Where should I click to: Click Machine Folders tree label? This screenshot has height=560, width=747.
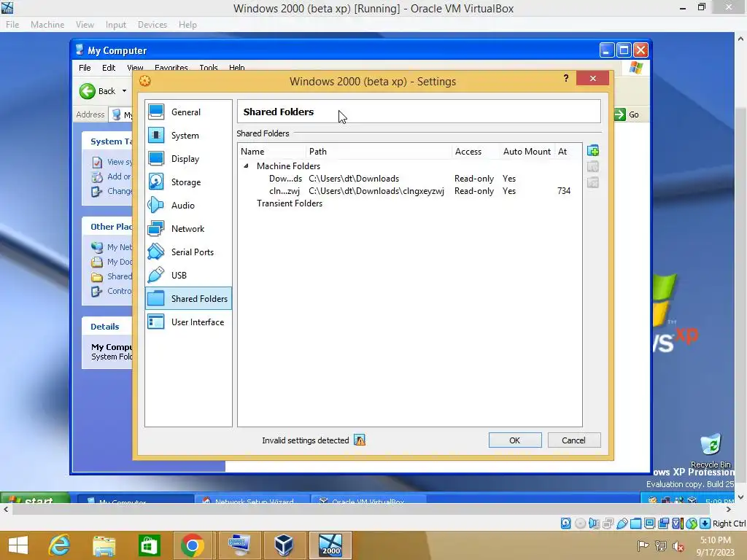pos(288,166)
